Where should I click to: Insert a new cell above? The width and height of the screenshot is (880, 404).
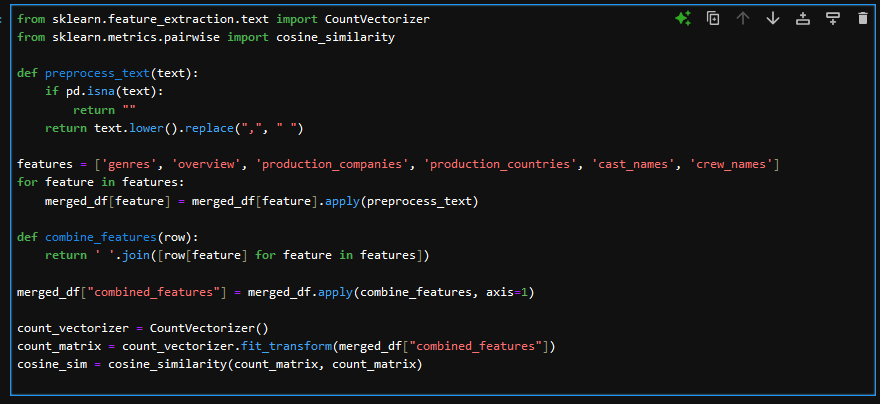tap(802, 18)
